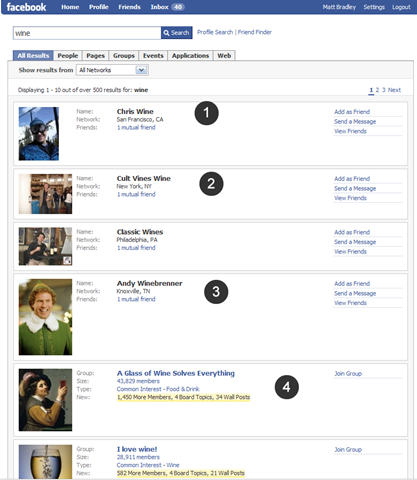Open Settings in the top bar
This screenshot has height=480, width=417.
click(374, 7)
